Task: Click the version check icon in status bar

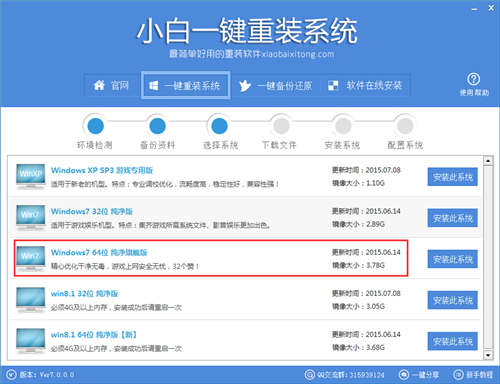Action: 11,375
